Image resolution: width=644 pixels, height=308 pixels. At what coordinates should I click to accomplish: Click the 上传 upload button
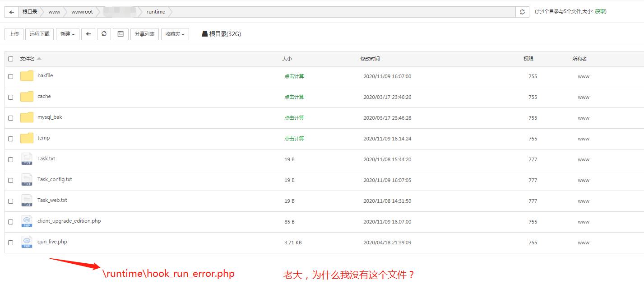[14, 34]
